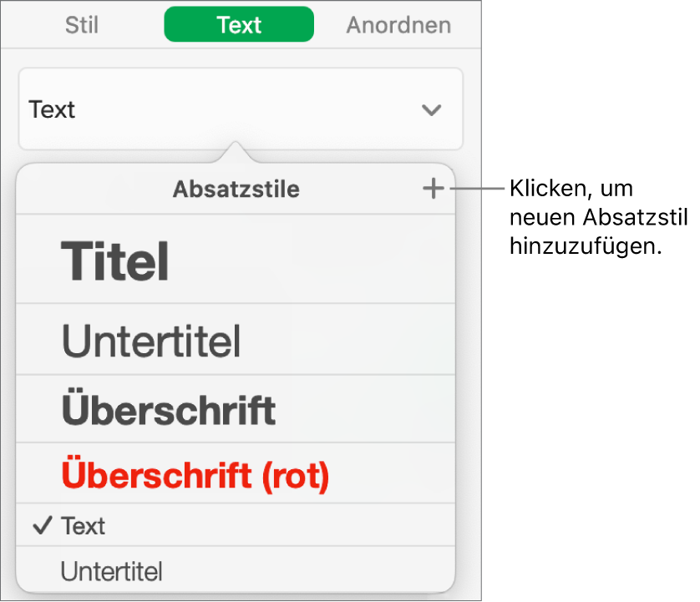Click the checkmark beside the Text style
This screenshot has width=700, height=602.
tap(40, 526)
